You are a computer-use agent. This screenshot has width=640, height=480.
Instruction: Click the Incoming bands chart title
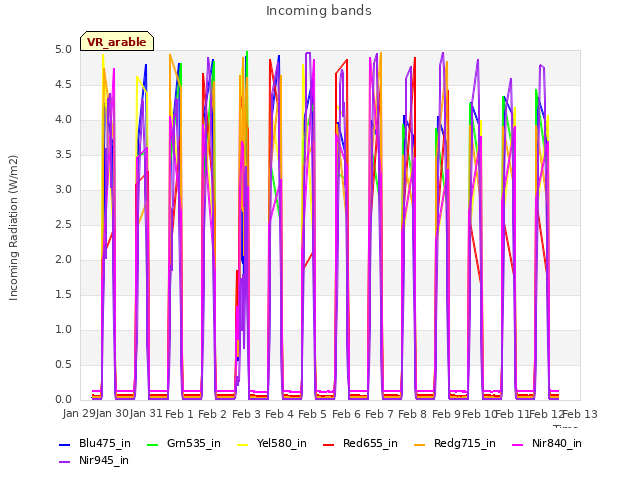pos(319,11)
